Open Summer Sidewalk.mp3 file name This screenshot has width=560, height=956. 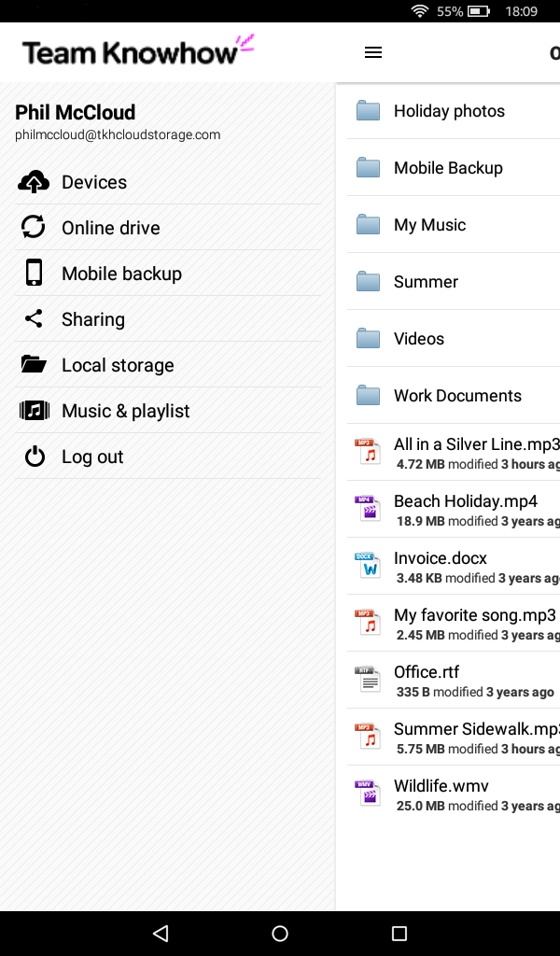(x=477, y=728)
